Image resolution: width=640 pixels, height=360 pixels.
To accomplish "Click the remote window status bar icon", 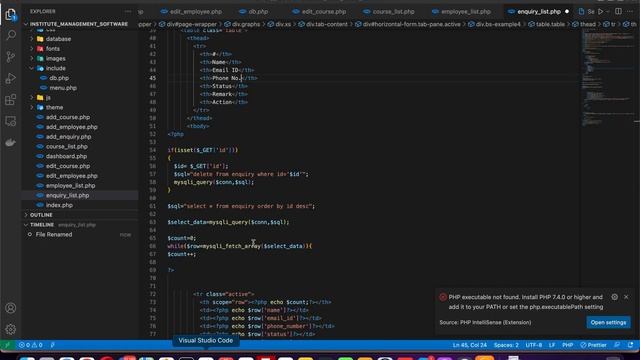I will (7, 345).
